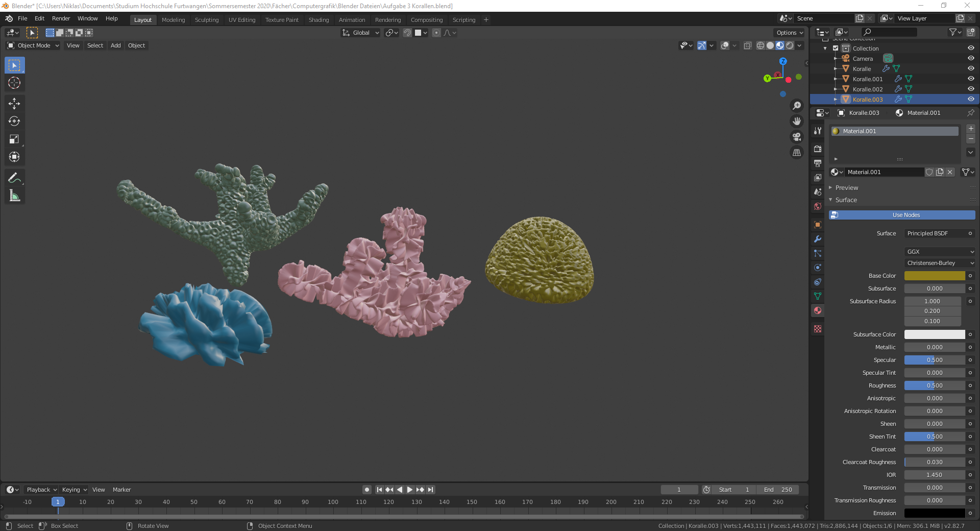Click the End frame field
Viewport: 980px width, 531px height.
point(777,490)
